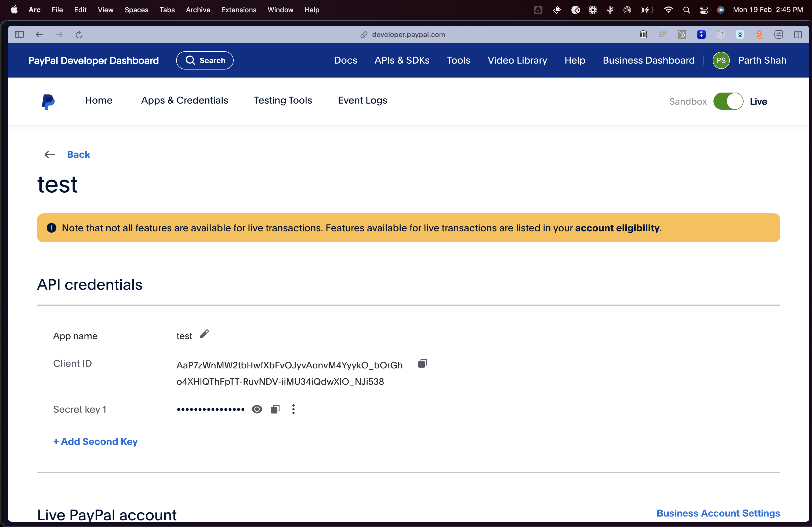Click the Search field in header
The width and height of the screenshot is (812, 527).
click(x=205, y=61)
